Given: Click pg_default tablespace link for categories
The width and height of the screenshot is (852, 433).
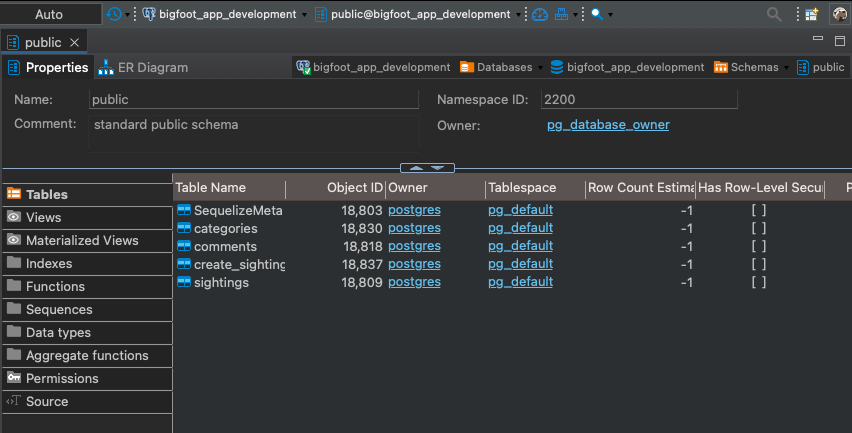Looking at the screenshot, I should point(520,228).
